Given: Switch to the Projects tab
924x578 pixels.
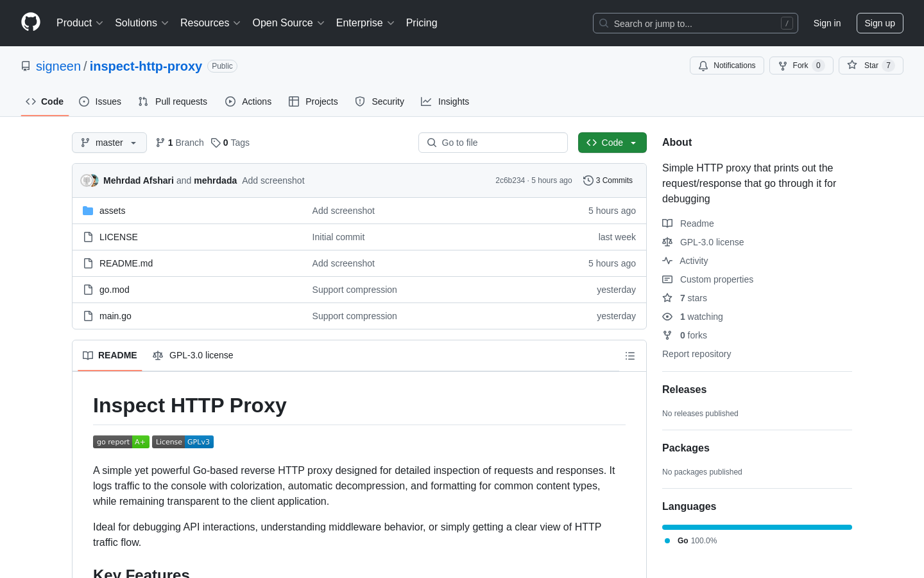Looking at the screenshot, I should [x=313, y=101].
